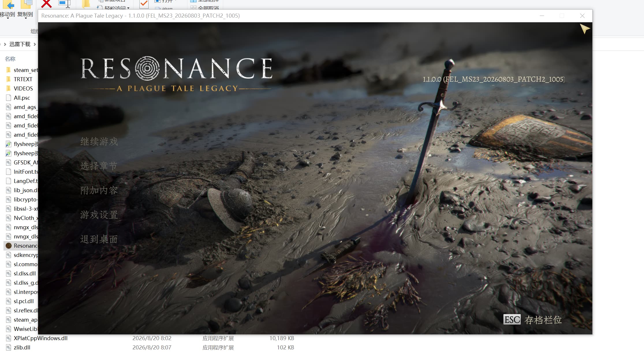
Task: Open 游戏设置 game settings
Action: pyautogui.click(x=99, y=215)
